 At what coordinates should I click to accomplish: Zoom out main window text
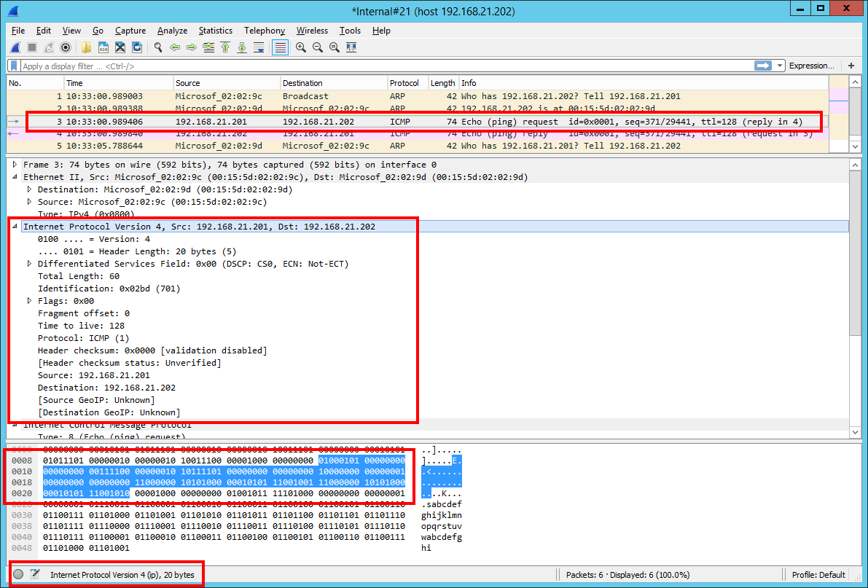coord(317,47)
